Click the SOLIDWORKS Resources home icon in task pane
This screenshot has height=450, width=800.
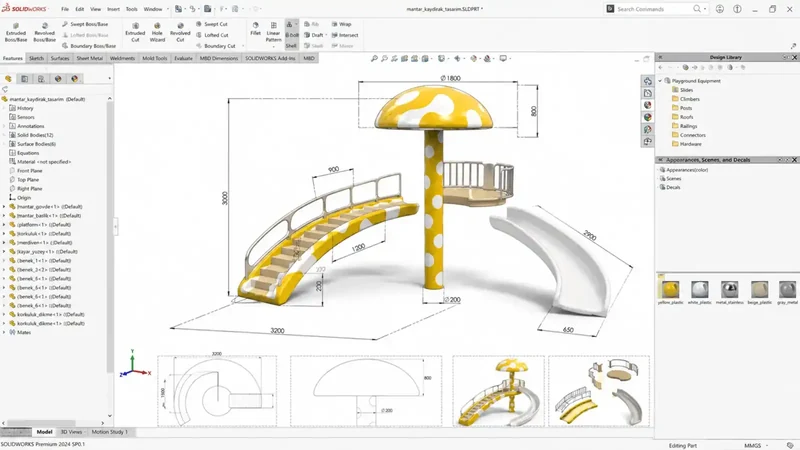coord(647,81)
